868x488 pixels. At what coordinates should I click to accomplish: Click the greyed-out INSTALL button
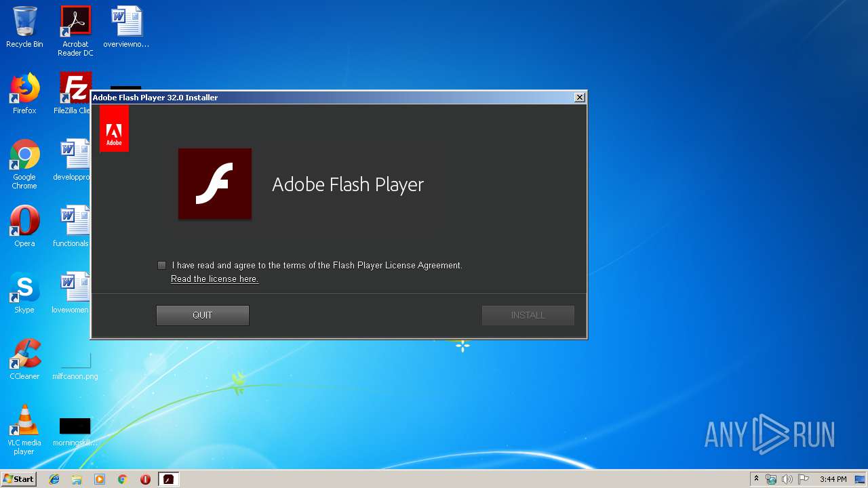[528, 315]
